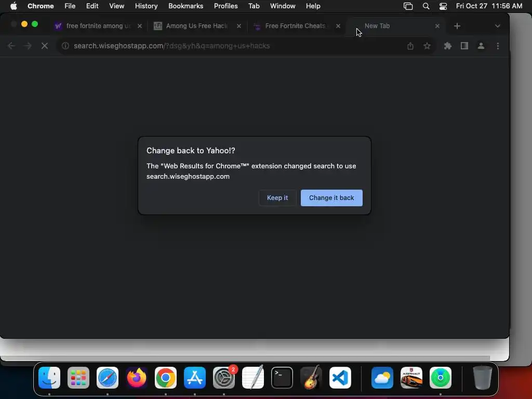This screenshot has width=532, height=399.
Task: Open the Tab menu
Action: (254, 6)
